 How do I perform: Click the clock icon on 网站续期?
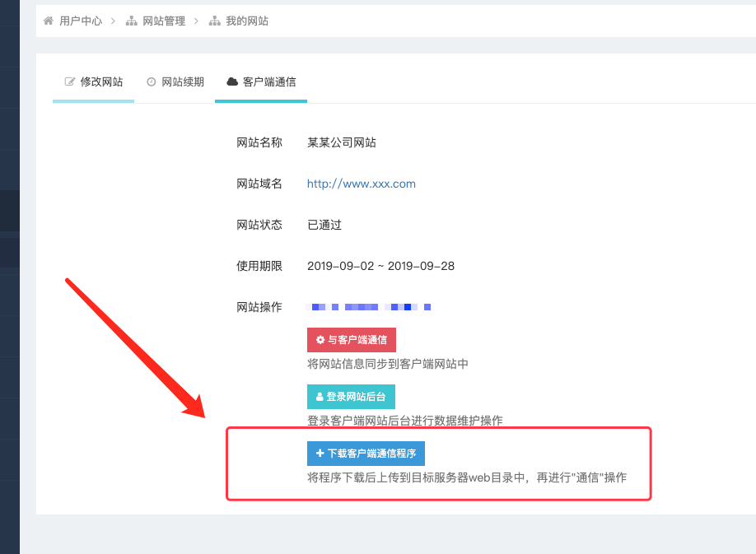tap(152, 81)
